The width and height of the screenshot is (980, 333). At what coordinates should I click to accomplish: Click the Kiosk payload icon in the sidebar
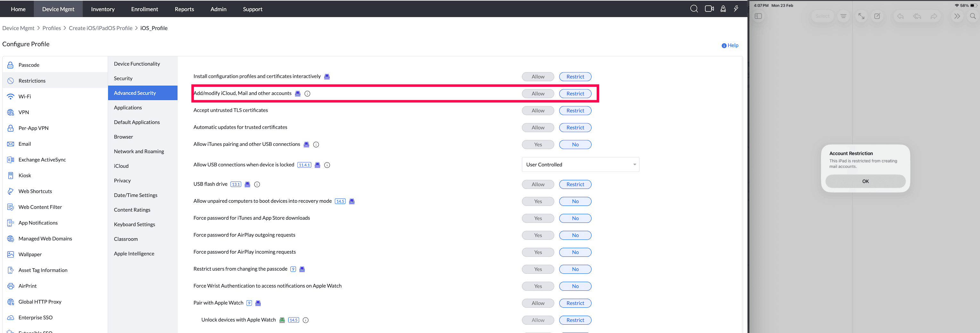click(10, 175)
